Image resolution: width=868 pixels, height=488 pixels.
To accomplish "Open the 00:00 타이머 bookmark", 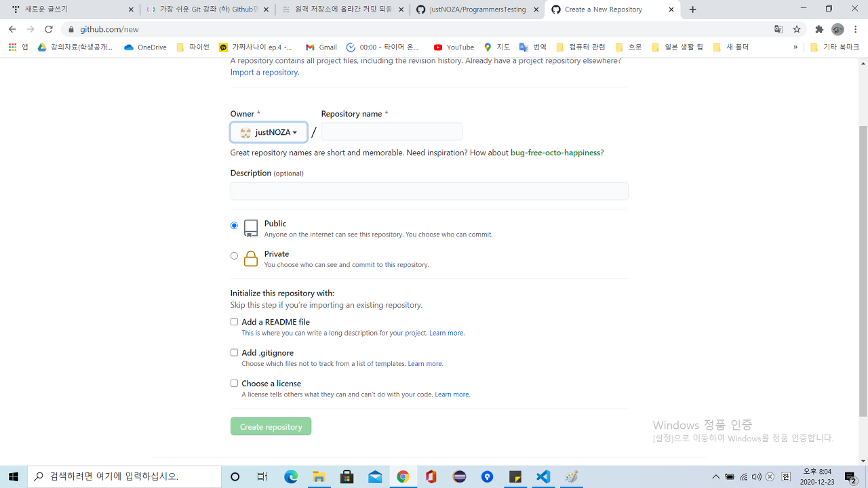I will coord(383,47).
